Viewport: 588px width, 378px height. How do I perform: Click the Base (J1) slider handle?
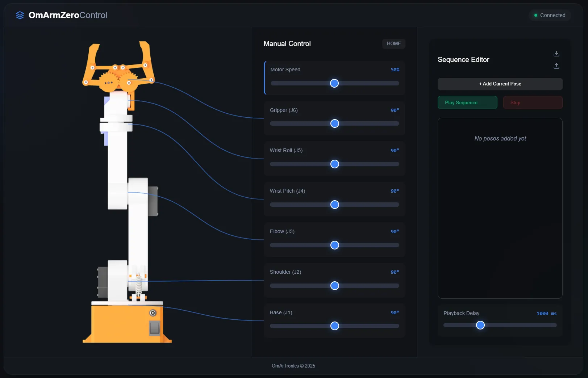coord(335,326)
